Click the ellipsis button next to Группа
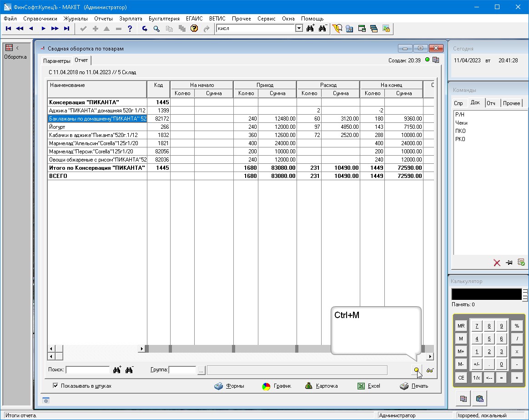Screen dimensions: 529x420 [201, 370]
